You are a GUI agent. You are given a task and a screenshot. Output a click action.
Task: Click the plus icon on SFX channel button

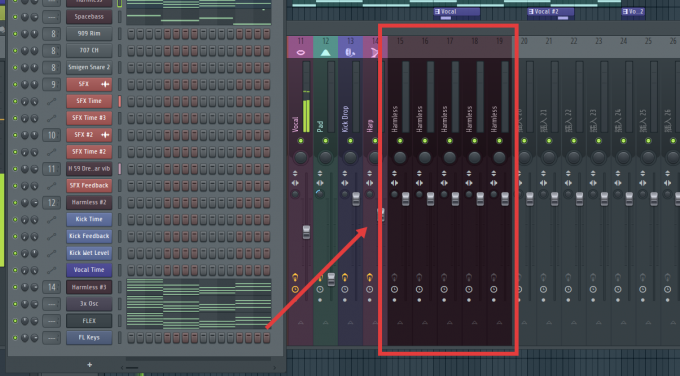pyautogui.click(x=105, y=84)
